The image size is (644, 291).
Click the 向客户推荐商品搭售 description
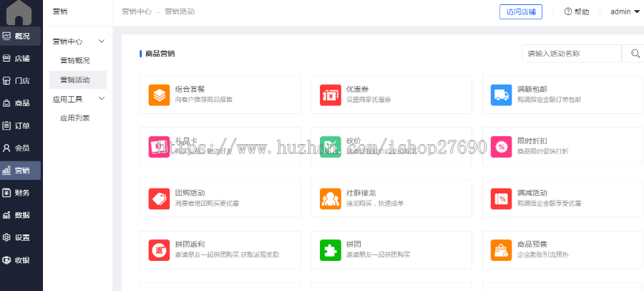pos(204,100)
